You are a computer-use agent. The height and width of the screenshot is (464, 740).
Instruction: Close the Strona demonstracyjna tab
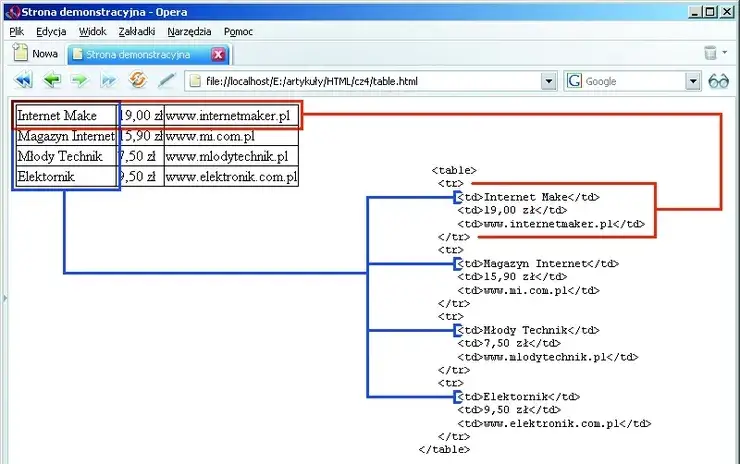(x=218, y=54)
